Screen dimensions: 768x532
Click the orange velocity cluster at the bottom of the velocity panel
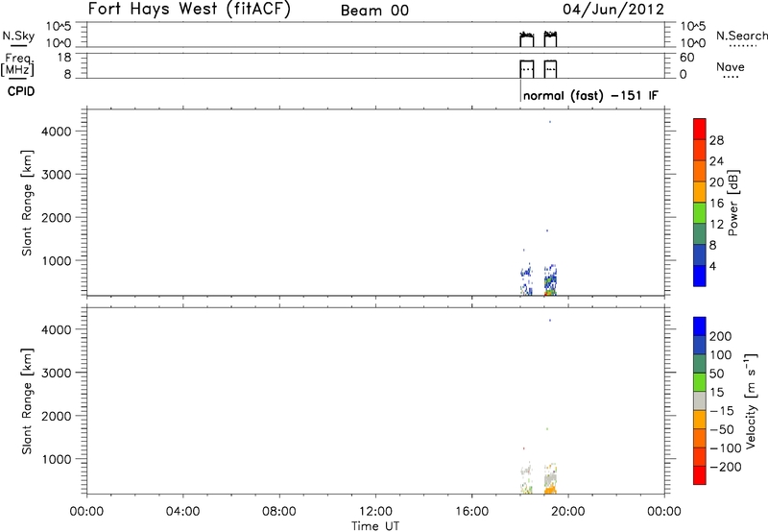pyautogui.click(x=550, y=489)
